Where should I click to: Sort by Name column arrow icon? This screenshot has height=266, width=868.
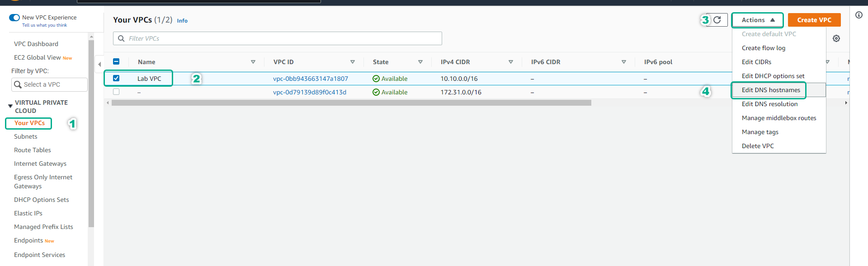(253, 62)
